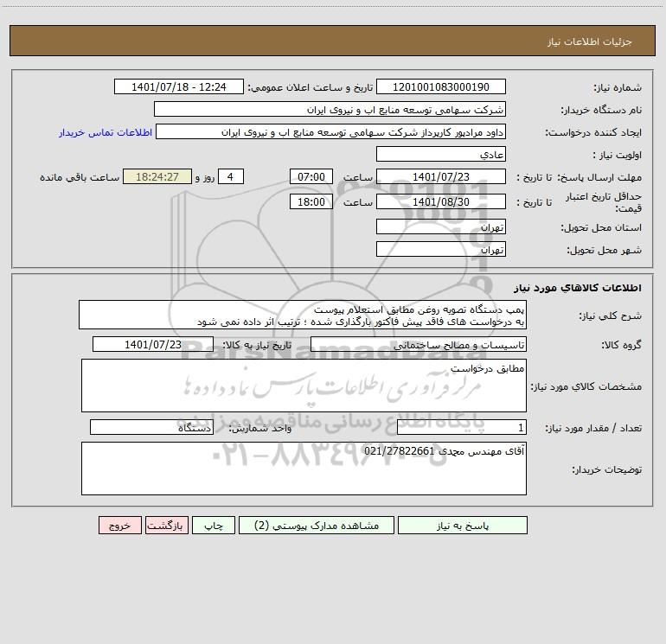
Task: Click the response deadline time 07:00
Action: point(311,176)
